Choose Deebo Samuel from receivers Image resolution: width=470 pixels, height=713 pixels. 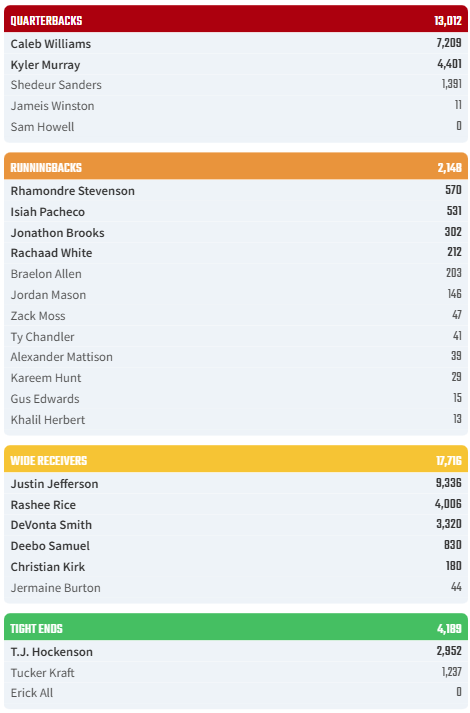tap(235, 545)
